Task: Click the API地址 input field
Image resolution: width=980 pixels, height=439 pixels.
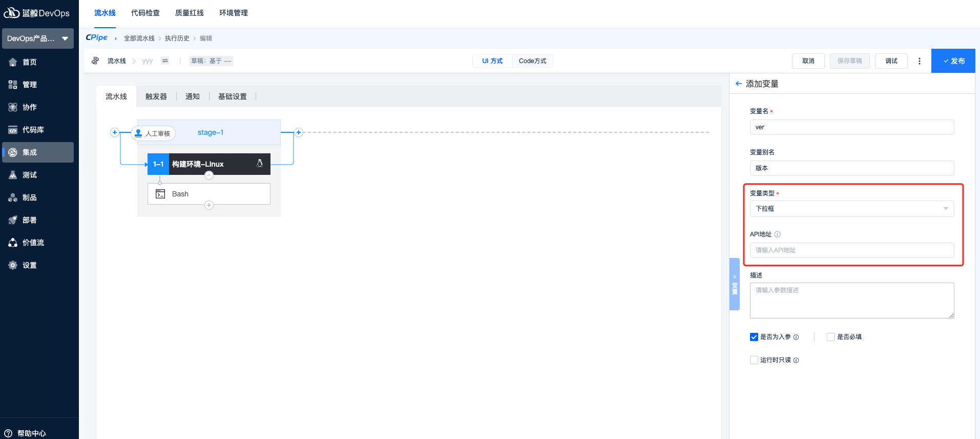Action: pyautogui.click(x=852, y=250)
